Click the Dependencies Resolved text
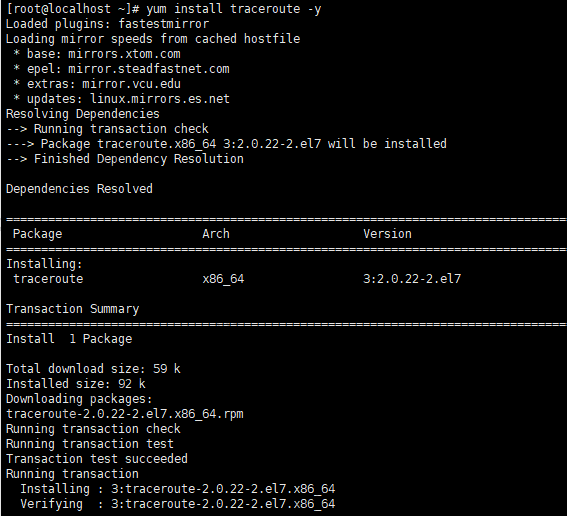 [x=79, y=189]
